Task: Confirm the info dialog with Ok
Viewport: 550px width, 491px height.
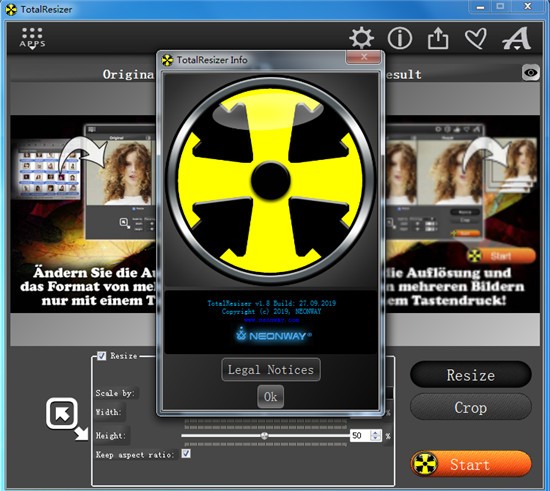Action: (270, 397)
